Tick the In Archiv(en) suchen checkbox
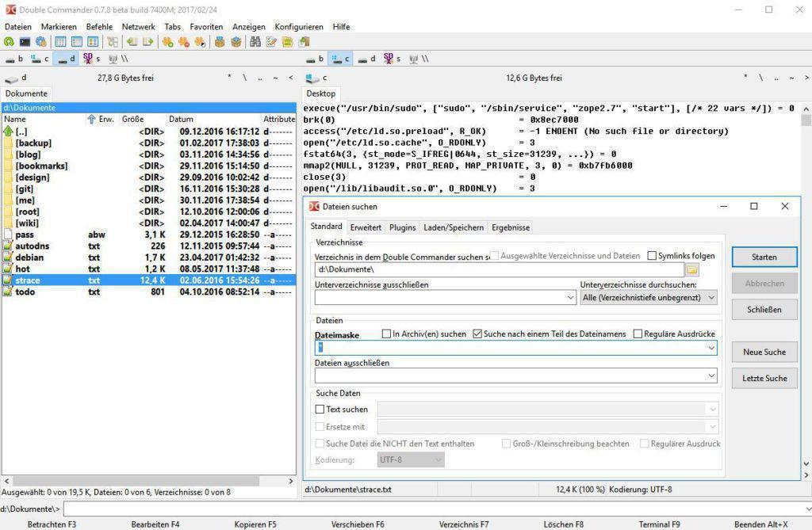This screenshot has width=812, height=530. point(387,334)
